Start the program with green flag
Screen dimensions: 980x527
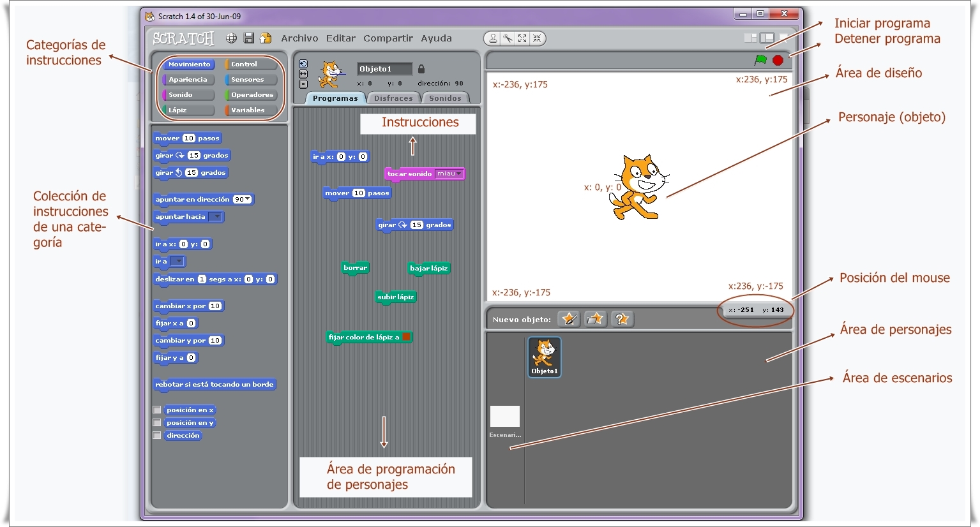point(760,60)
